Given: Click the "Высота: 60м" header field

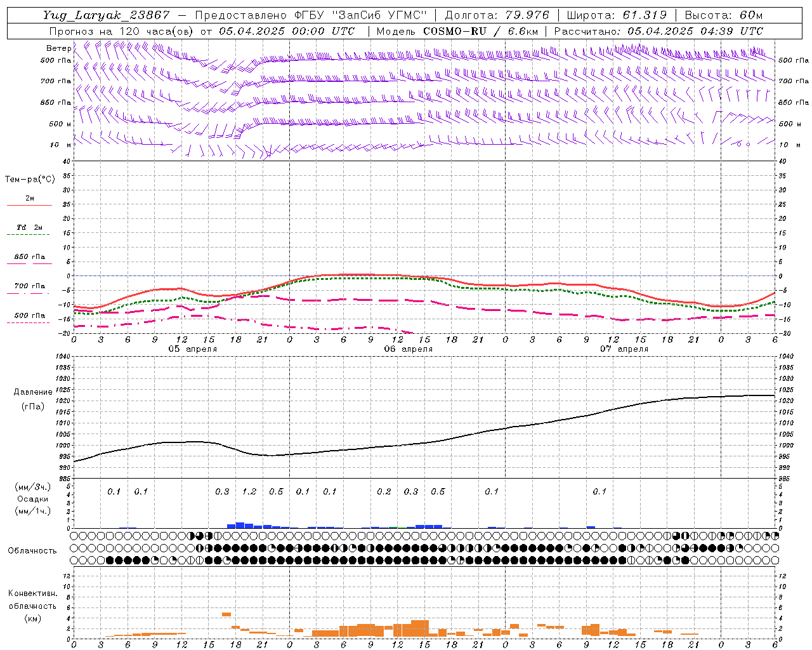Looking at the screenshot, I should pyautogui.click(x=724, y=15).
